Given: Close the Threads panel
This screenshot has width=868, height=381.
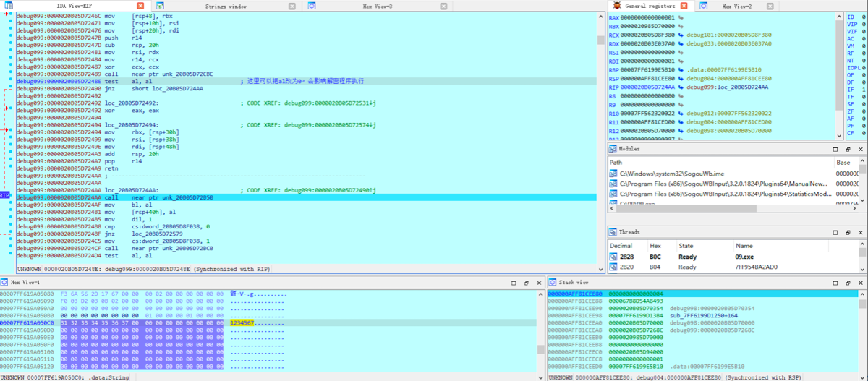Looking at the screenshot, I should pos(862,232).
